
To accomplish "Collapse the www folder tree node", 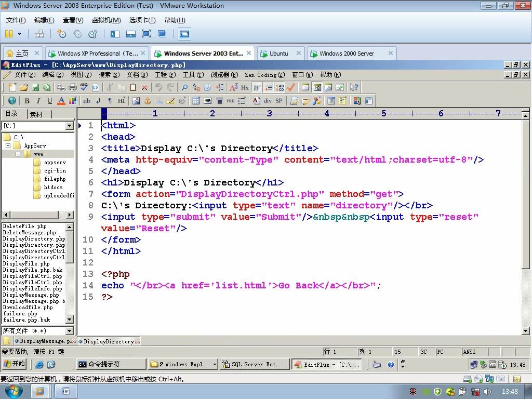I will point(18,154).
